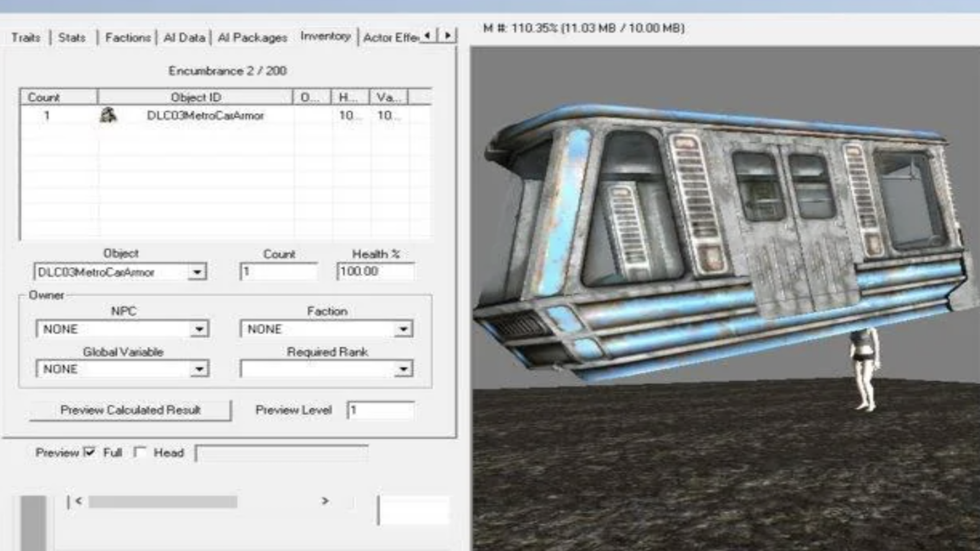
Task: Focus the Preview Level field
Action: 381,410
